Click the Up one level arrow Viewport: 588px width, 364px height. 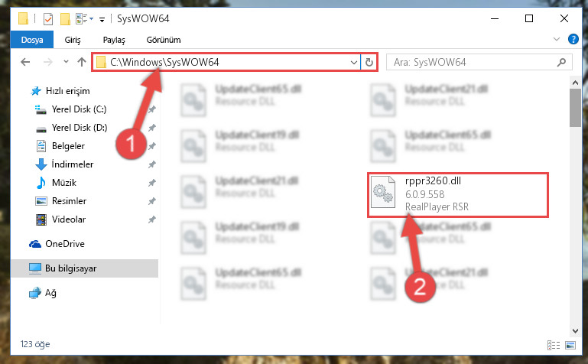point(82,62)
